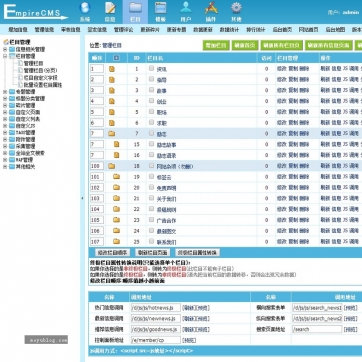Click the 删除 link in row ID 16
The image size is (362, 362).
coord(304,155)
